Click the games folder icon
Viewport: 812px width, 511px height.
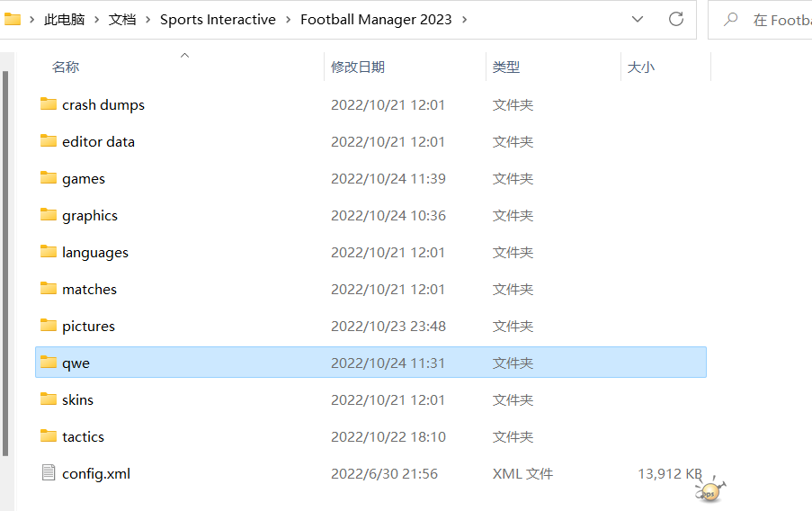pos(49,178)
